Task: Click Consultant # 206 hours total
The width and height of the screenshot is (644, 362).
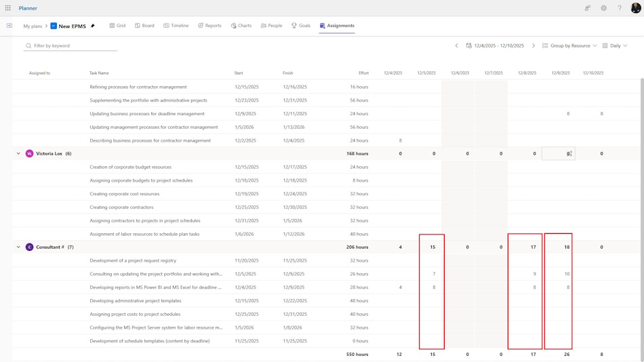Action: point(357,247)
